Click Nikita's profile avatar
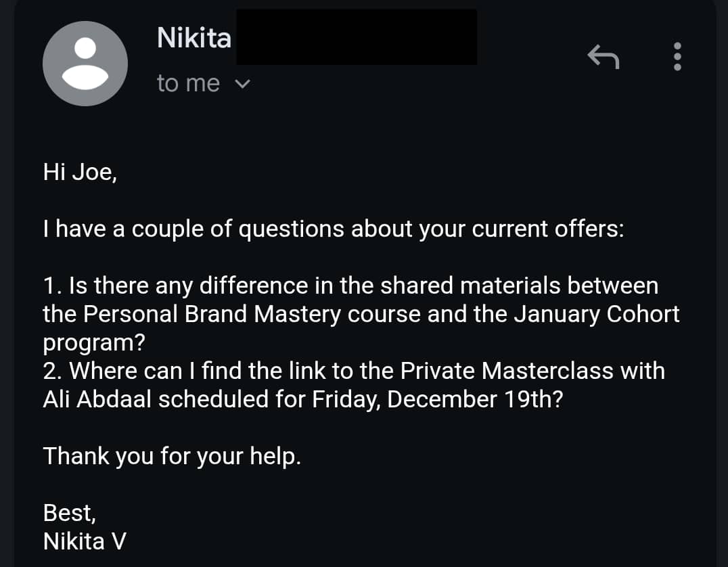Viewport: 728px width, 567px height. click(x=85, y=63)
